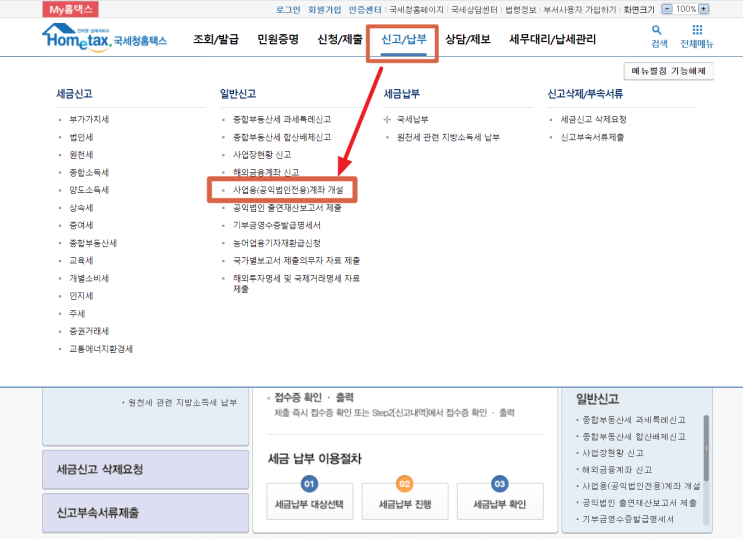This screenshot has height=539, width=743.
Task: Select 개별소비세 entry
Action: point(89,278)
